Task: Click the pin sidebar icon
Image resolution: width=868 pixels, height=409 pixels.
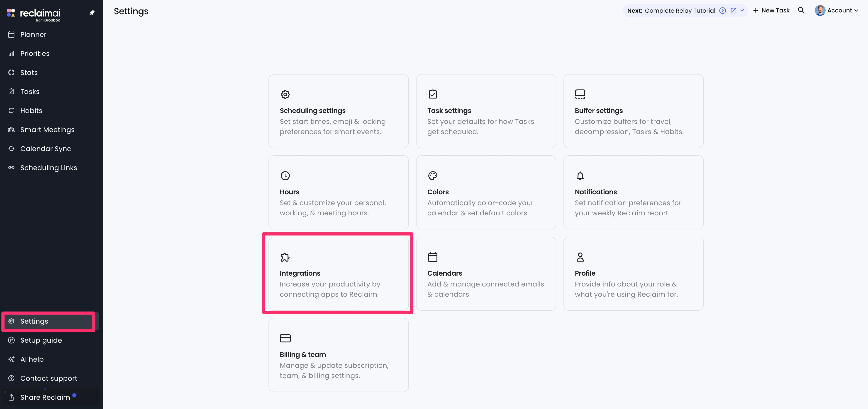Action: [x=92, y=13]
